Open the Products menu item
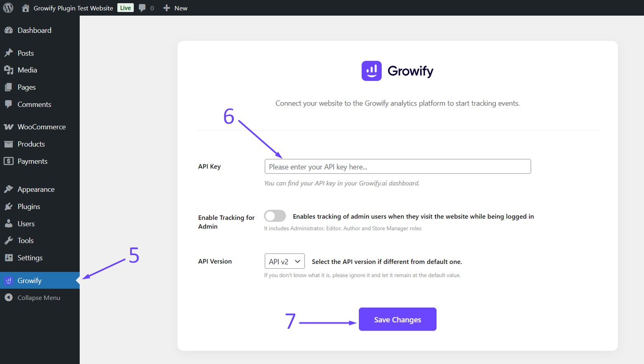Image resolution: width=644 pixels, height=364 pixels. click(x=31, y=144)
